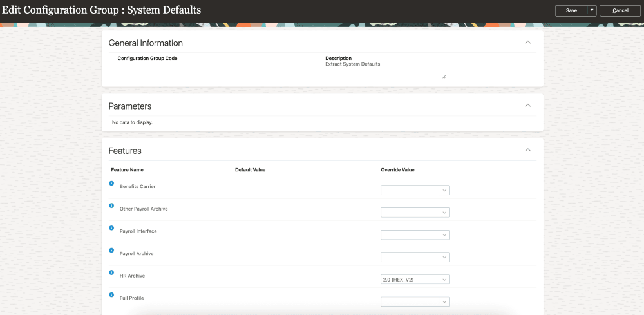The image size is (644, 315).
Task: Click the General Information heading
Action: [146, 43]
